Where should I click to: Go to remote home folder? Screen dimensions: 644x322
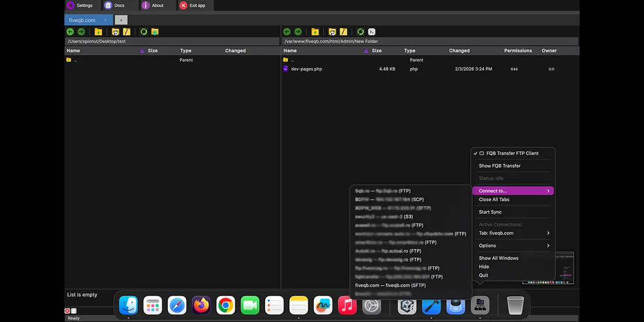332,32
